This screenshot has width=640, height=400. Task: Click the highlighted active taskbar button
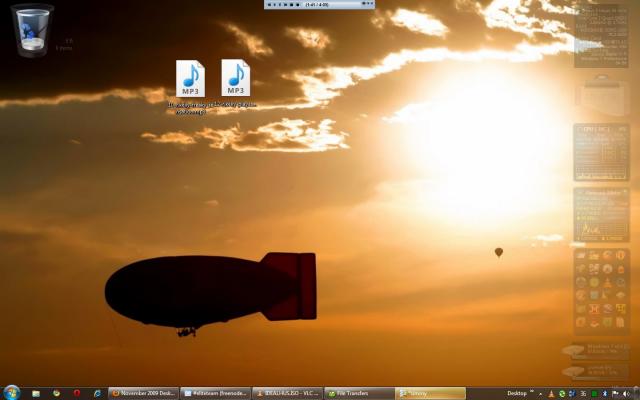[431, 393]
